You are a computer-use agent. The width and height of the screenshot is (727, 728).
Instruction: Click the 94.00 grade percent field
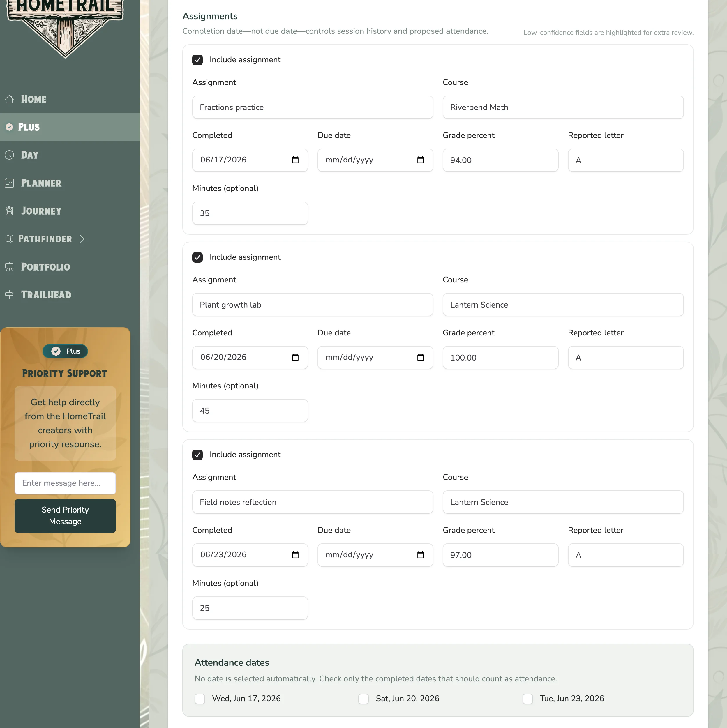click(x=500, y=160)
